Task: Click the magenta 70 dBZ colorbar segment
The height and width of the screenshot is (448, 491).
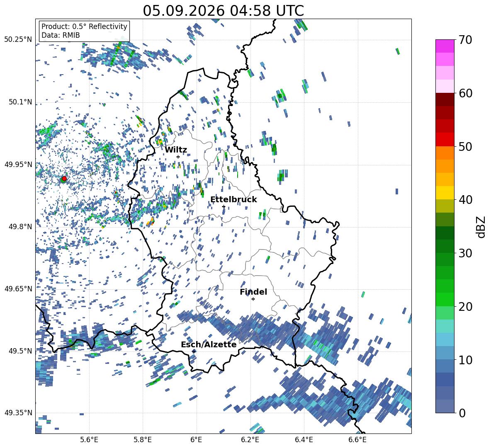Action: click(445, 46)
